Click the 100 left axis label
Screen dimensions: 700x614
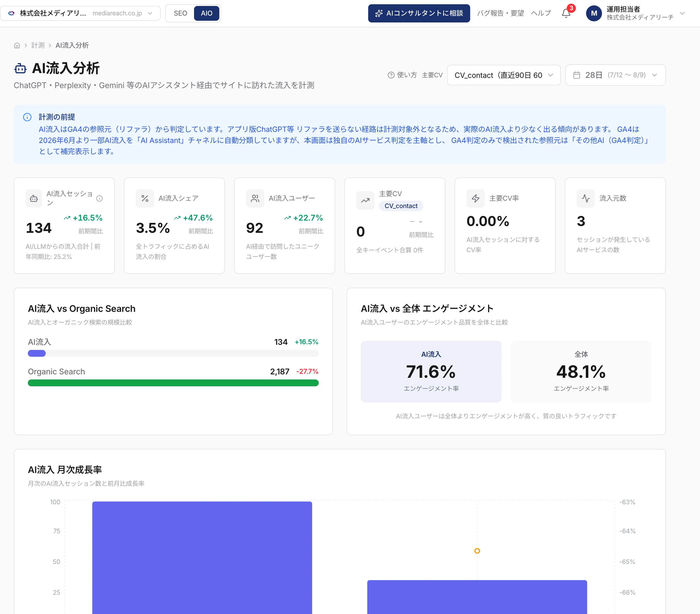pyautogui.click(x=55, y=502)
